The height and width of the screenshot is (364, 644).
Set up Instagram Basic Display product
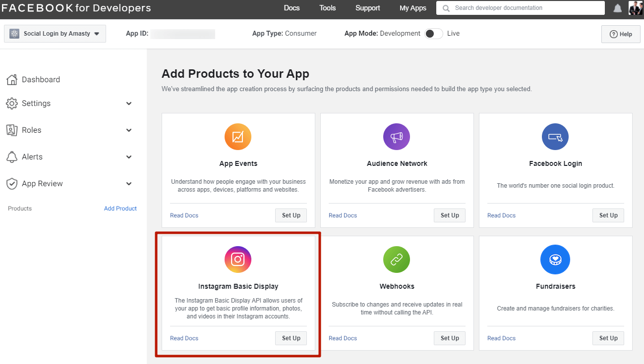point(291,338)
